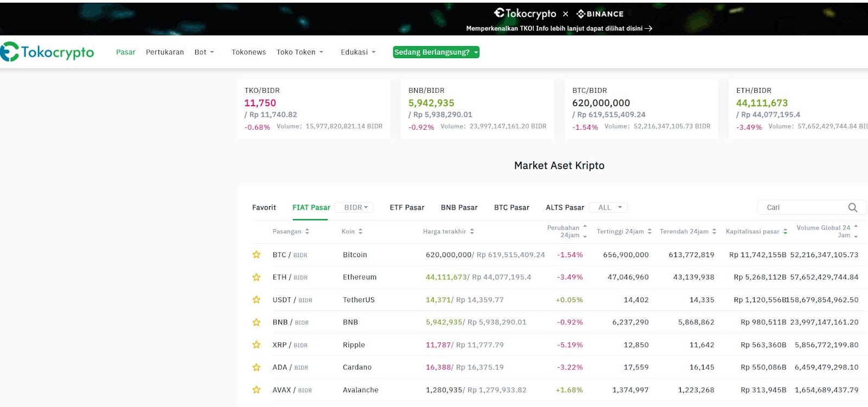Sort by Tertinggi 24jam column arrows
868x407 pixels.
coord(649,231)
